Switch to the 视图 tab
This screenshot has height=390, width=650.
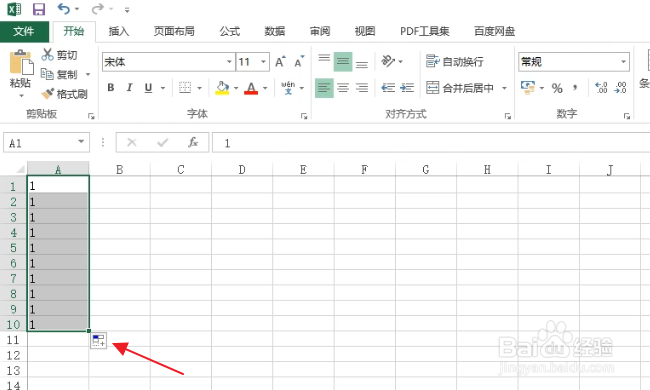365,31
